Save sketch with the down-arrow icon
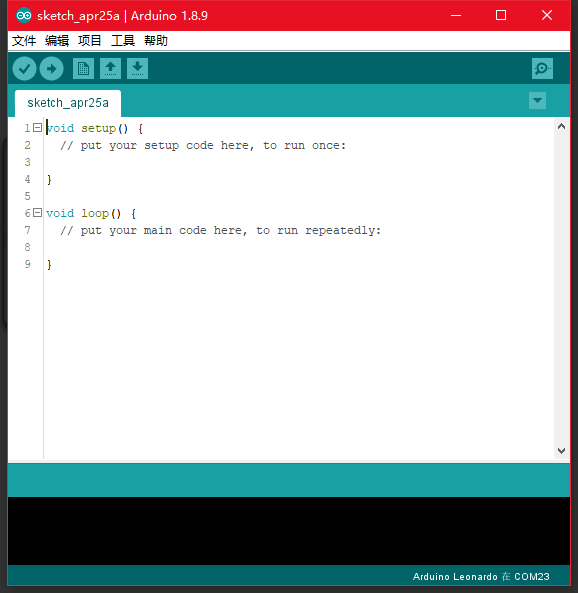 pos(137,68)
